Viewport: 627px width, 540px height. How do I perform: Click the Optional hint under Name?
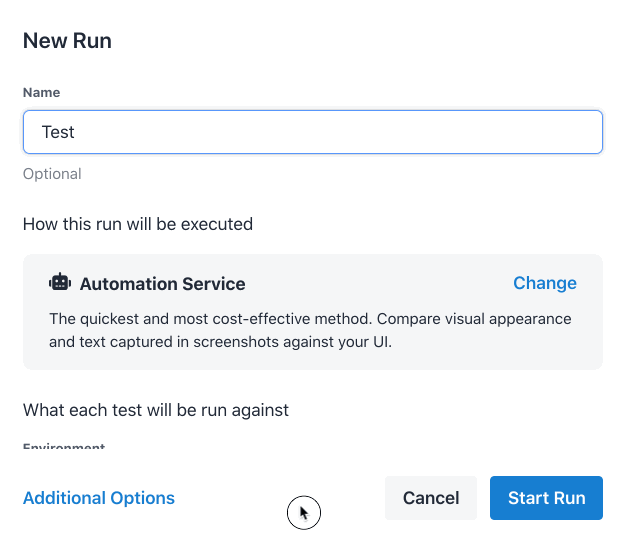(52, 174)
